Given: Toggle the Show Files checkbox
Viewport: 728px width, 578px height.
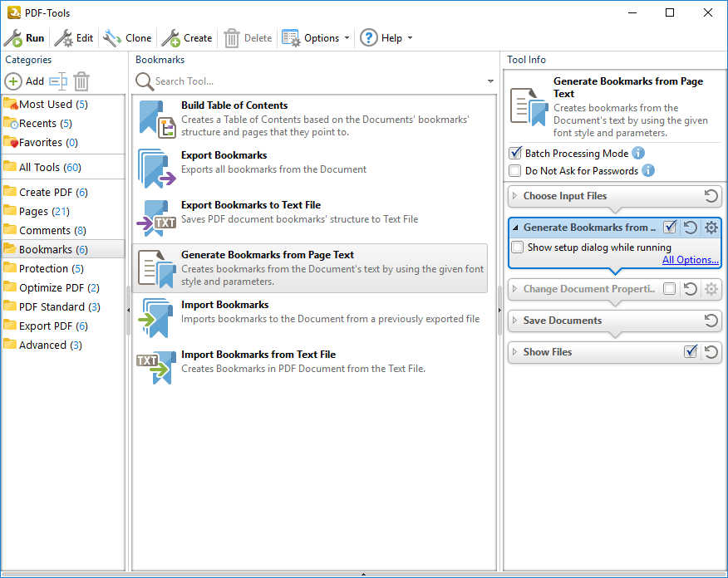Looking at the screenshot, I should [691, 351].
